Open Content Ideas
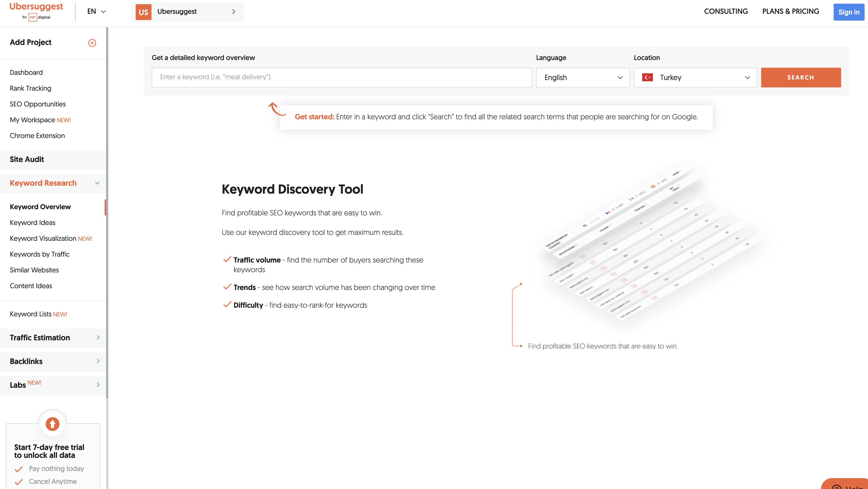 (31, 286)
